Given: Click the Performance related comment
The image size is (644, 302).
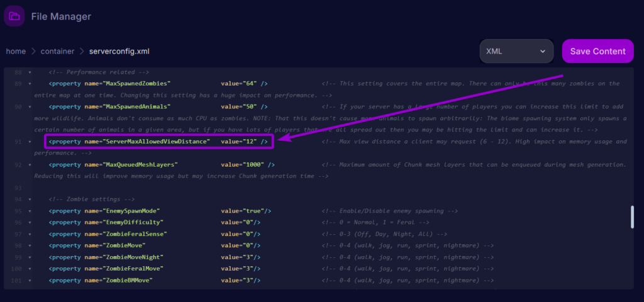Looking at the screenshot, I should pos(99,72).
